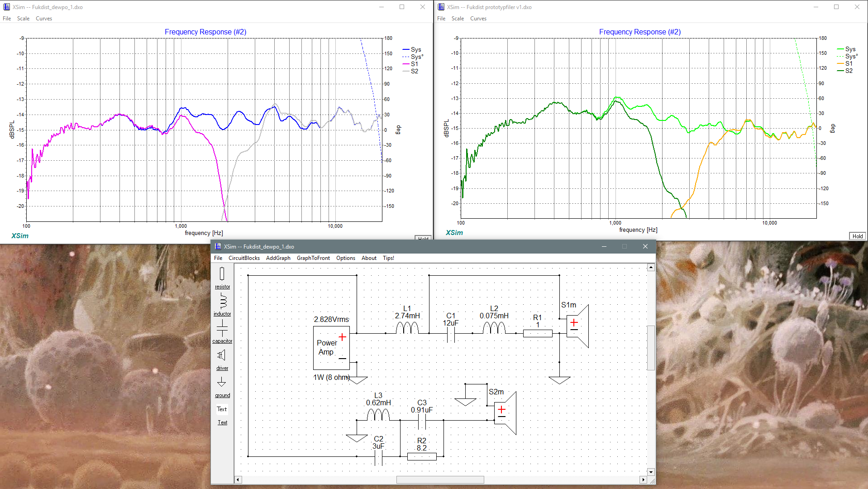The image size is (868, 489).
Task: Open Curves menu in prototypfiler v1 window
Action: pyautogui.click(x=478, y=19)
